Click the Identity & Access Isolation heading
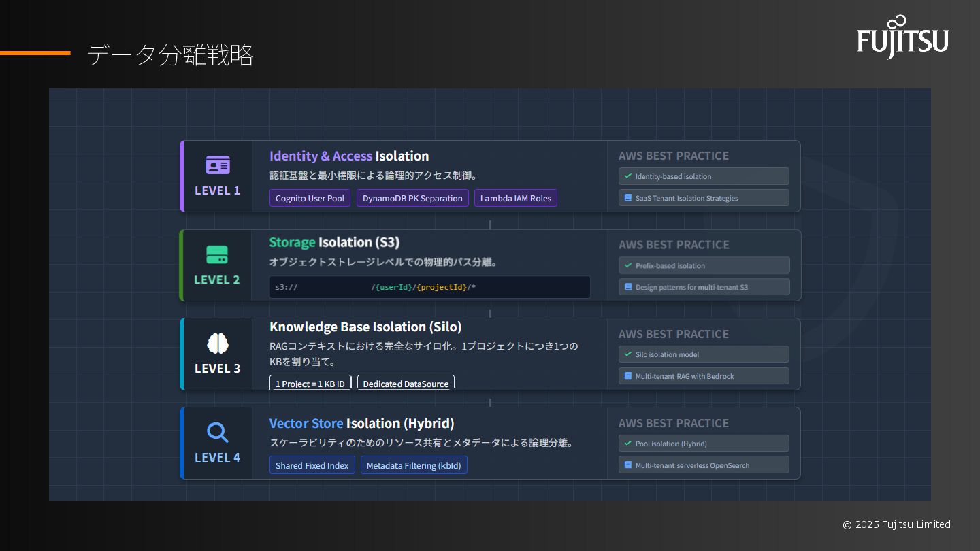Image resolution: width=980 pixels, height=551 pixels. pyautogui.click(x=349, y=156)
